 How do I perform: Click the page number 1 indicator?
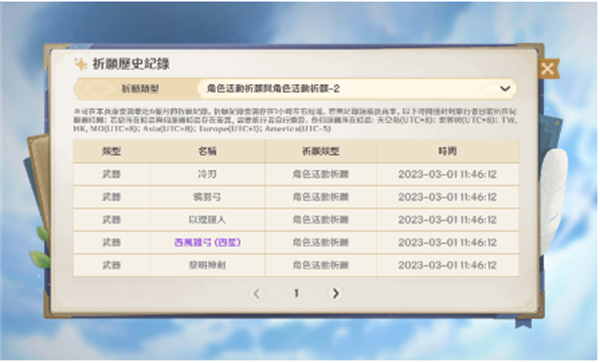(x=296, y=293)
